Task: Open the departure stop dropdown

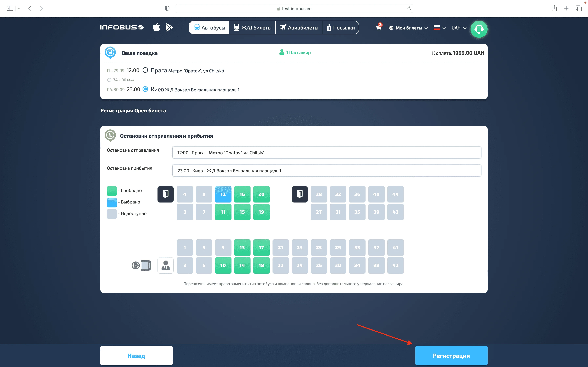Action: point(326,153)
